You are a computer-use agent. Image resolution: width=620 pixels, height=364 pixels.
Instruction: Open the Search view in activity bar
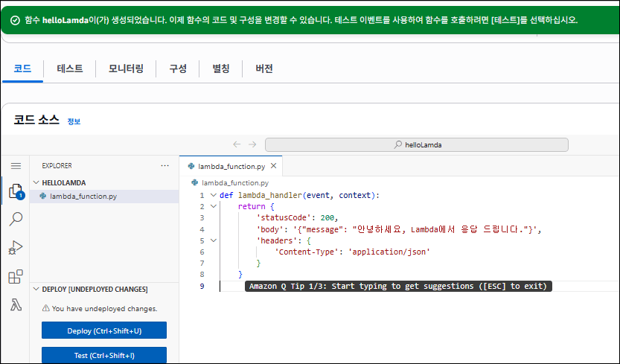coord(16,219)
